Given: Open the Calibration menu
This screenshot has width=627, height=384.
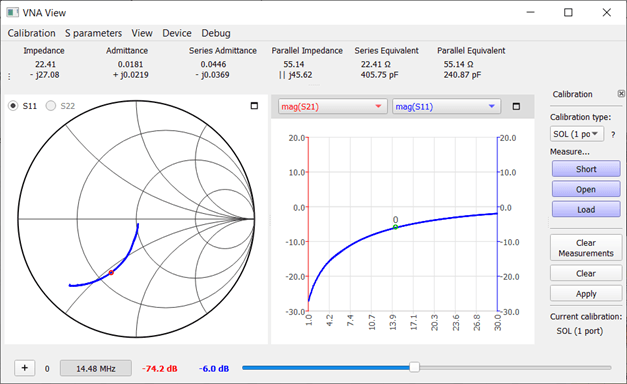Looking at the screenshot, I should pos(32,33).
